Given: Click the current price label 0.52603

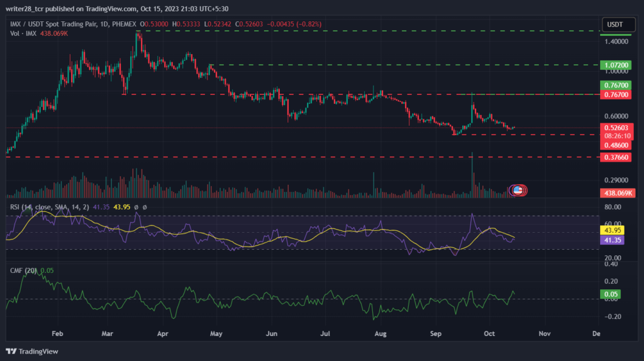Looking at the screenshot, I should [x=616, y=128].
